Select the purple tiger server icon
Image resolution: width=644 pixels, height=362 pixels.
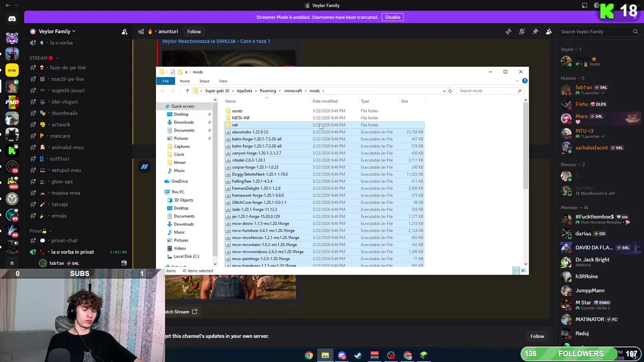pos(12,38)
